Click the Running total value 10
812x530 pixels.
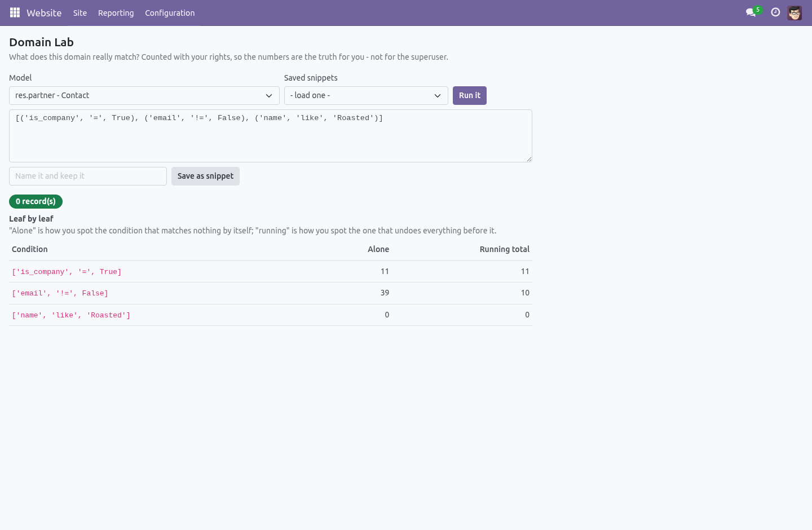pos(525,293)
